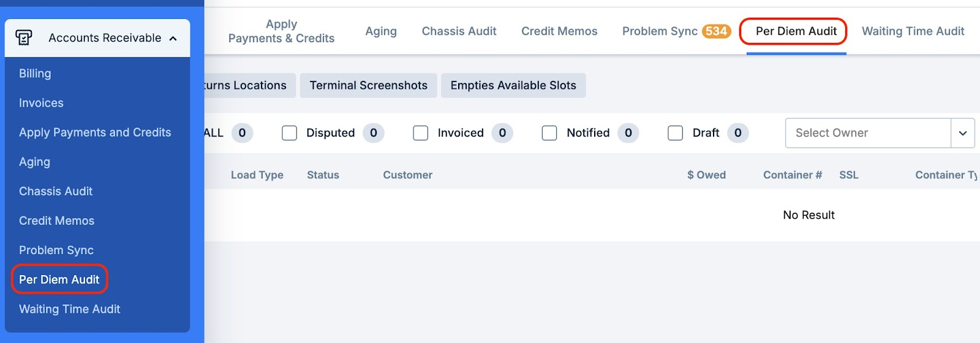Open the Problem Sync tab
The image size is (980, 343).
[660, 31]
